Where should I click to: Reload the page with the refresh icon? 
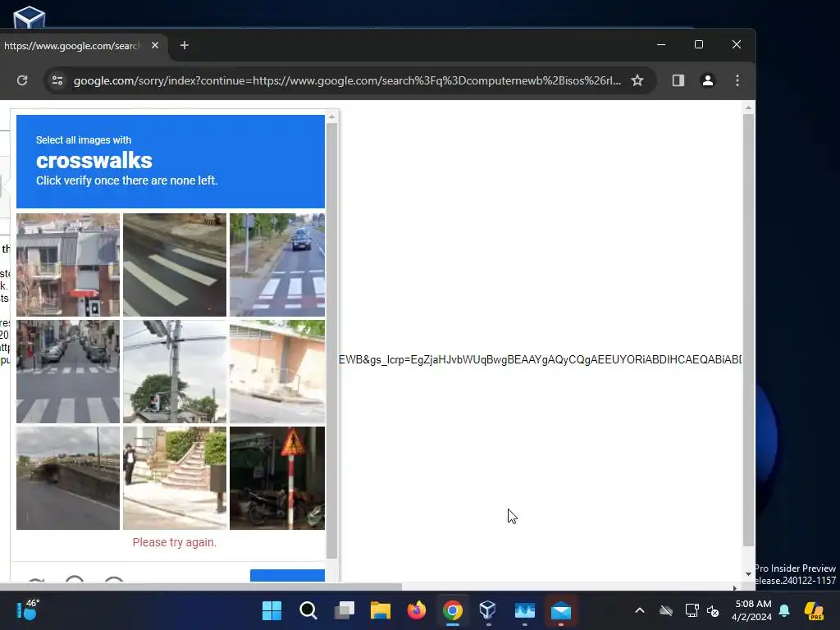click(x=22, y=80)
